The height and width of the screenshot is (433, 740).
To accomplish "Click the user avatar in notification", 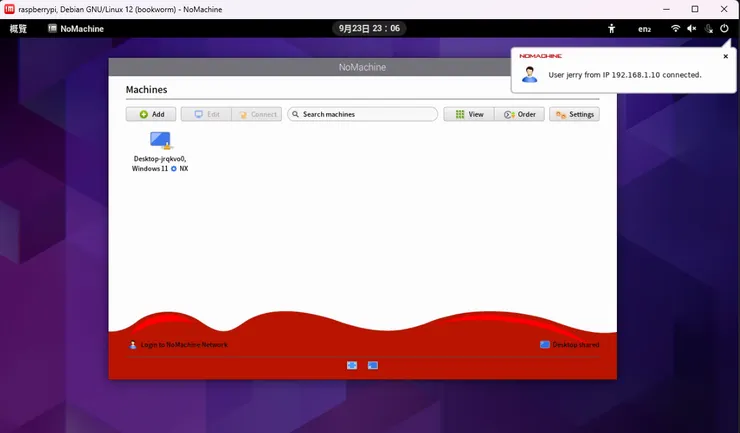I will (530, 75).
